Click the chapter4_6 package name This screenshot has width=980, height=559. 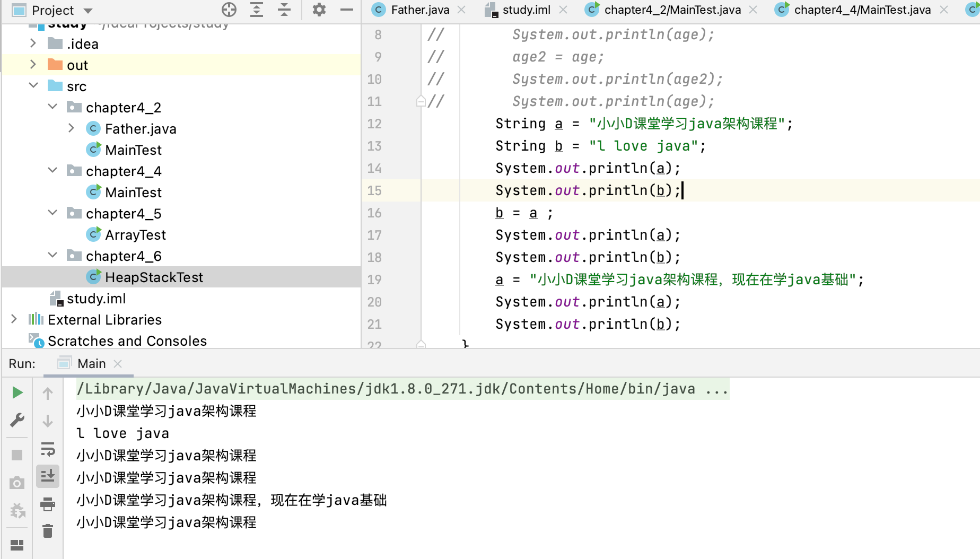click(124, 256)
